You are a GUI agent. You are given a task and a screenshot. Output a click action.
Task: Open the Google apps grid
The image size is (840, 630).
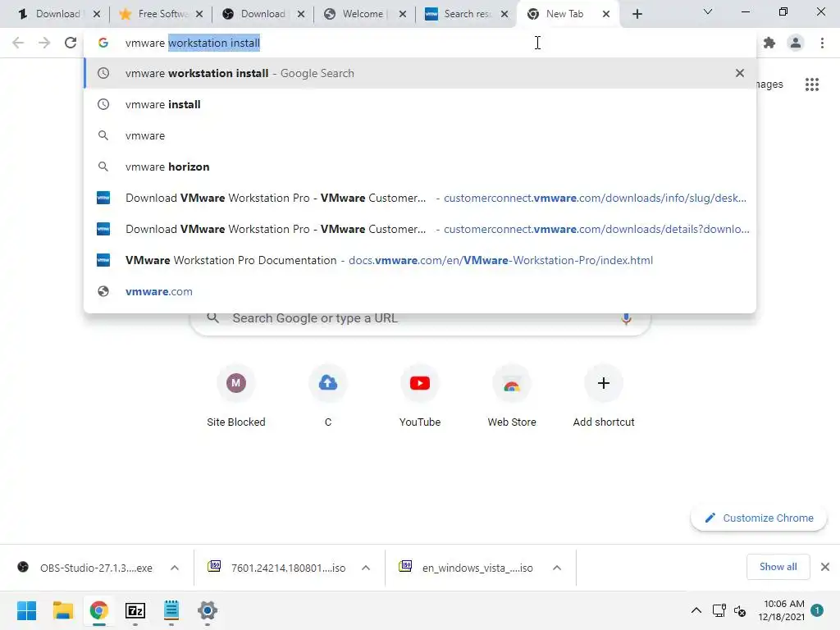pos(812,84)
